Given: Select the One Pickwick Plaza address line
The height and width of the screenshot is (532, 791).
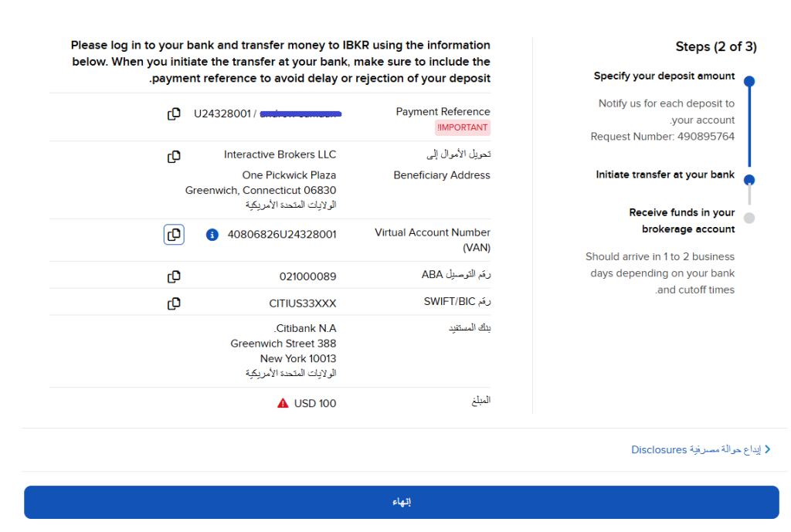Looking at the screenshot, I should point(289,175).
